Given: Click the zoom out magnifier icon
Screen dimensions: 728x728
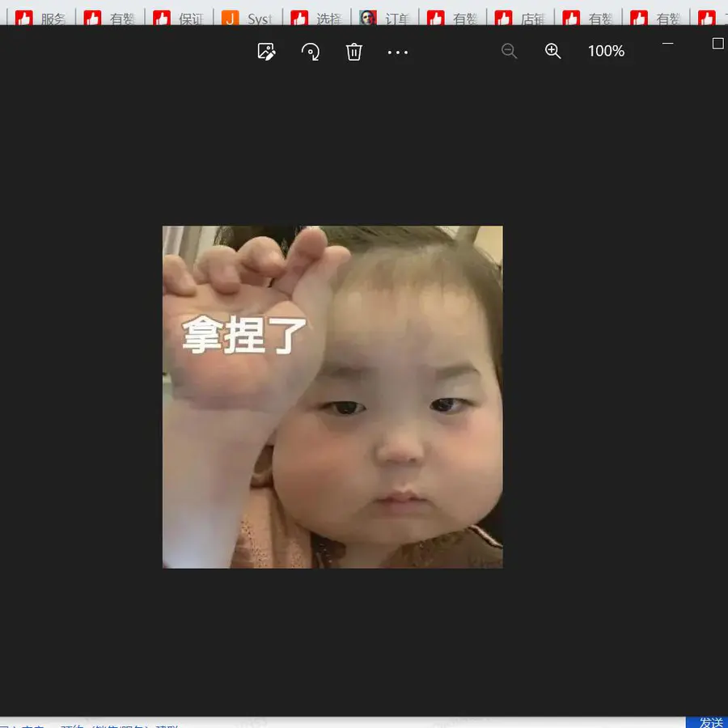Looking at the screenshot, I should (x=509, y=51).
